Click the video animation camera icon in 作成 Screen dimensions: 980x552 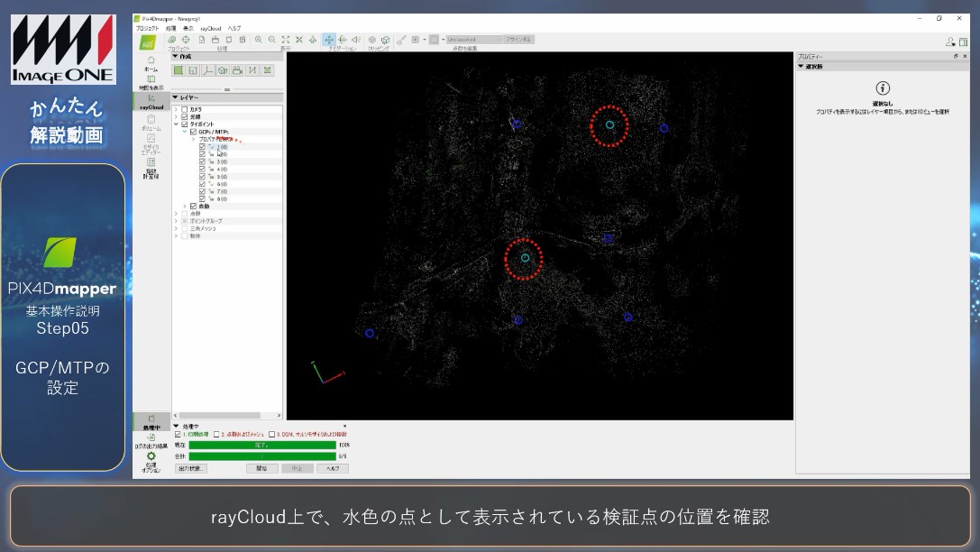coord(237,70)
